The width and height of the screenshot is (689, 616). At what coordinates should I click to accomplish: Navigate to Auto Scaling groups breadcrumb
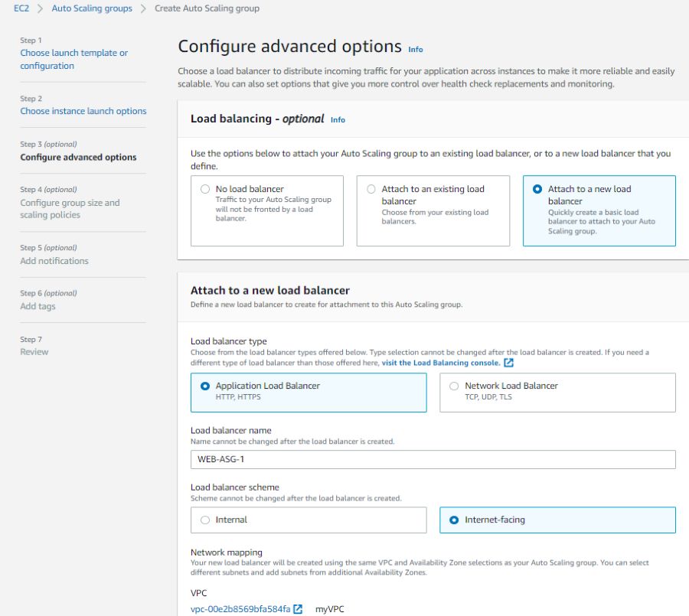92,8
